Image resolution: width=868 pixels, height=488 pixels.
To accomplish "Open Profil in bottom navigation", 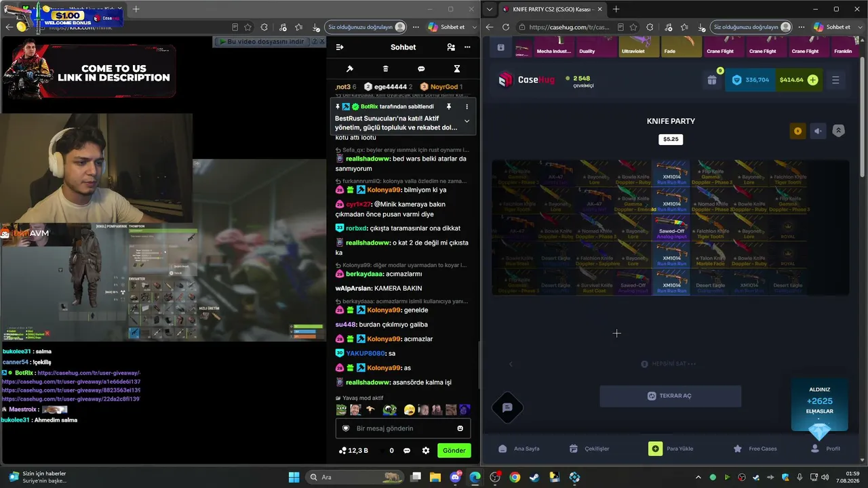I will click(826, 449).
